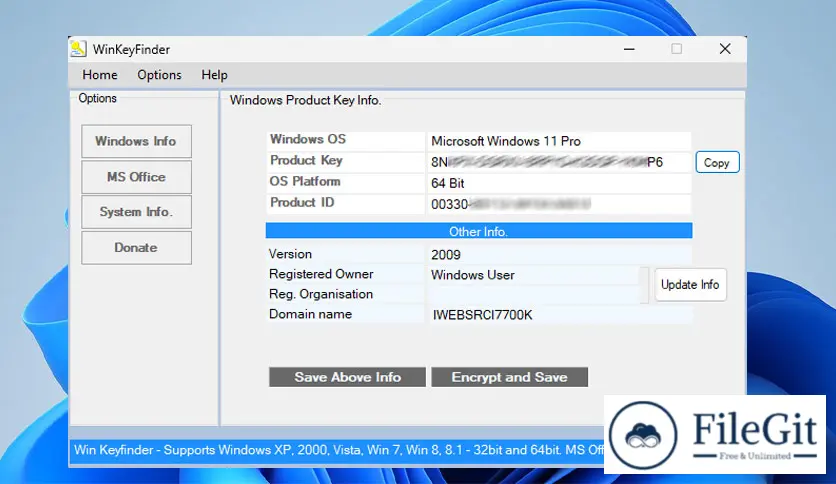Copy the product key

pos(717,163)
